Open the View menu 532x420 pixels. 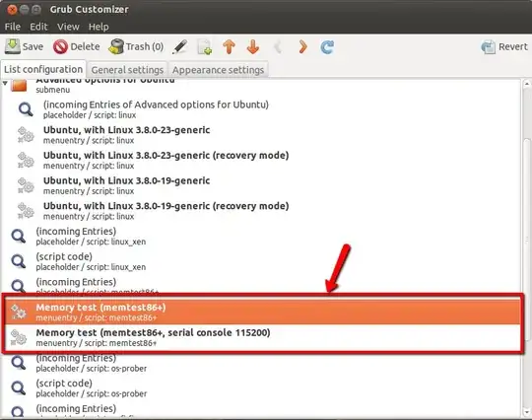(68, 27)
